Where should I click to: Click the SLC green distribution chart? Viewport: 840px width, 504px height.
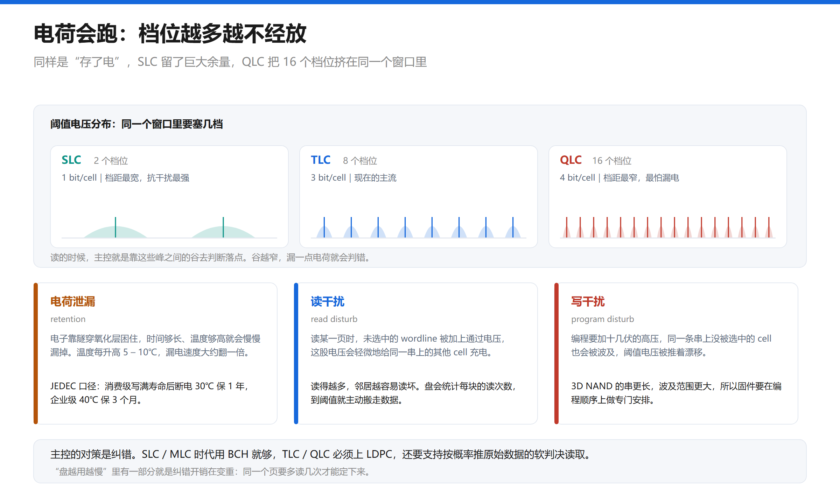[x=169, y=227]
